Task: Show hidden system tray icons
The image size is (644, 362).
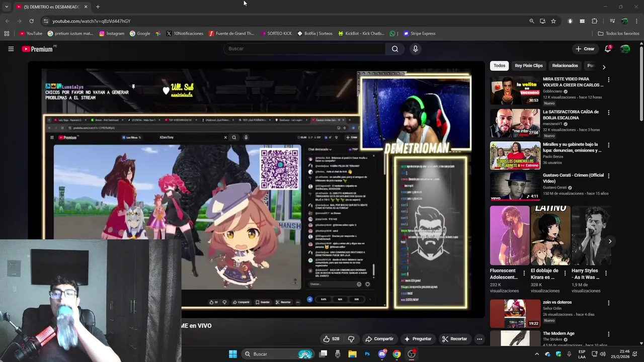Action: (x=536, y=354)
